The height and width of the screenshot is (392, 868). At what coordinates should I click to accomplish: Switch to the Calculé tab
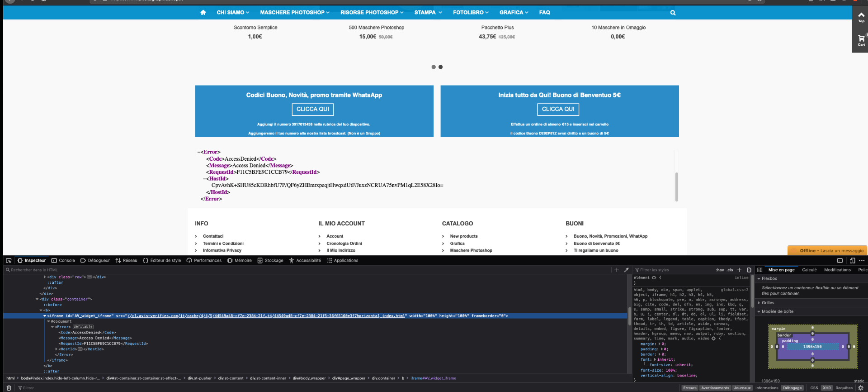809,270
